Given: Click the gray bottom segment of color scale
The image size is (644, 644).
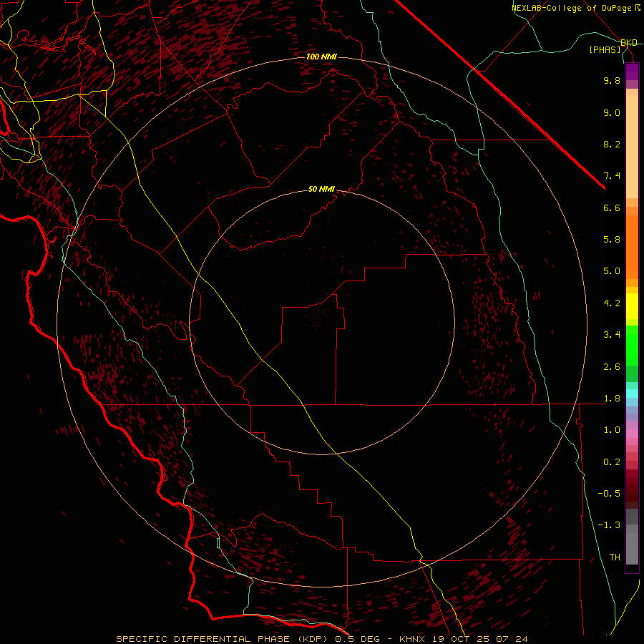Looking at the screenshot, I should point(632,549).
